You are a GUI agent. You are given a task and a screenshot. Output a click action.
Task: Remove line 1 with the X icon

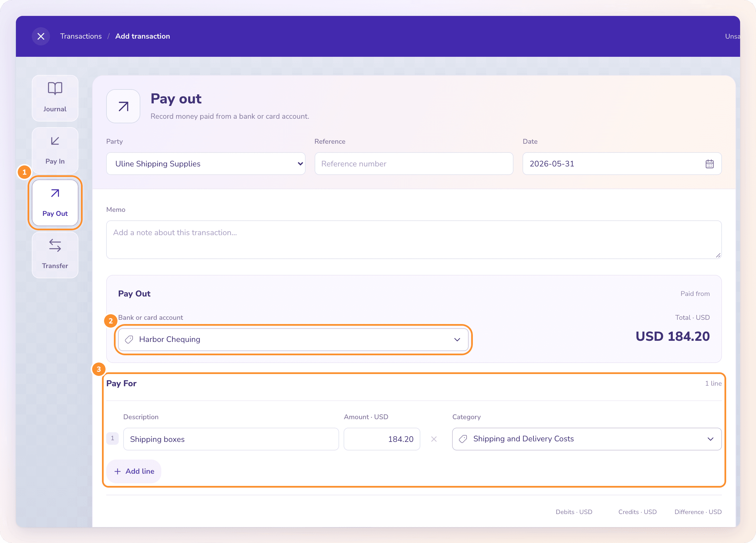point(434,439)
